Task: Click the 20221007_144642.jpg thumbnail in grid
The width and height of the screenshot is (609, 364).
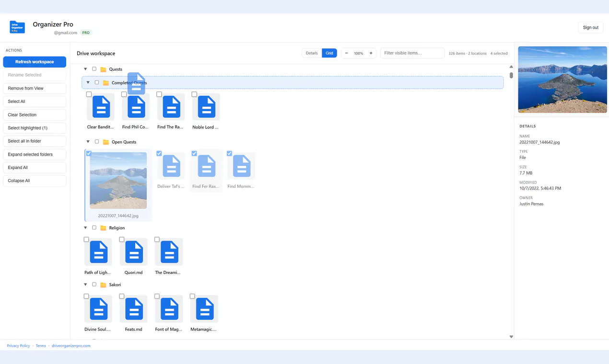Action: tap(118, 181)
